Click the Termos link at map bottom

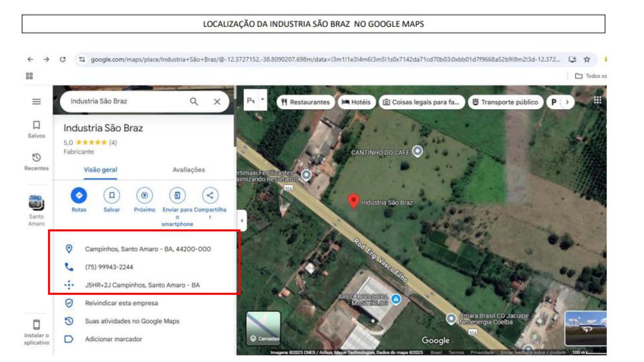(x=456, y=352)
